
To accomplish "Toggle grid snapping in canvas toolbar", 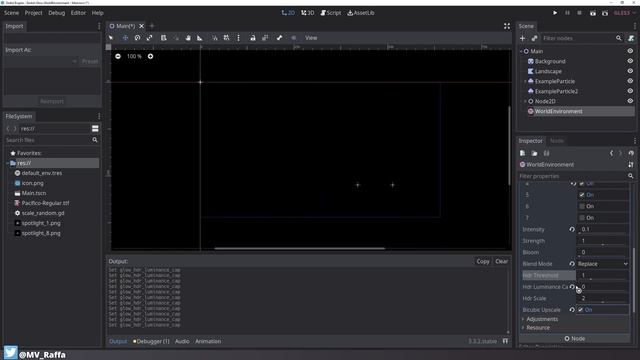I will 226,38.
